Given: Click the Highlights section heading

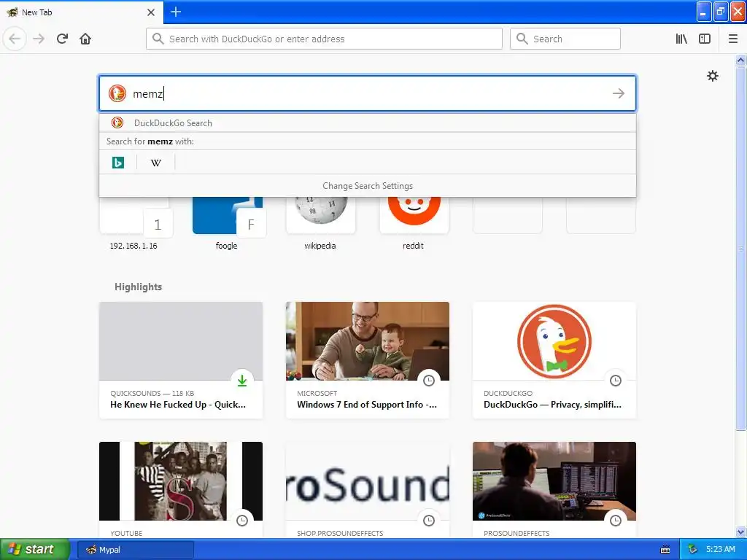Looking at the screenshot, I should click(138, 287).
